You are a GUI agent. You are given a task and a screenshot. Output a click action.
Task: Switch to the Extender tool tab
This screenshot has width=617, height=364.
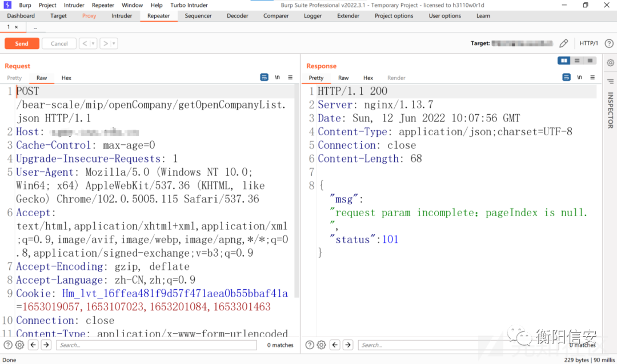348,16
